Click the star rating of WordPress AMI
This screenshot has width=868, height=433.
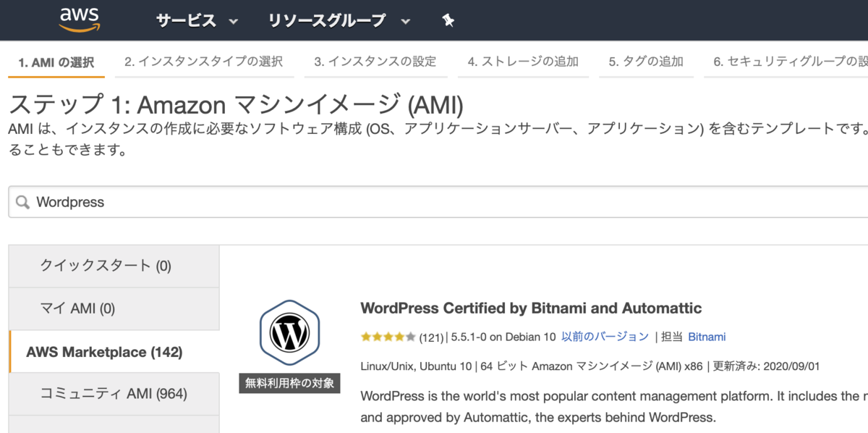pos(388,337)
